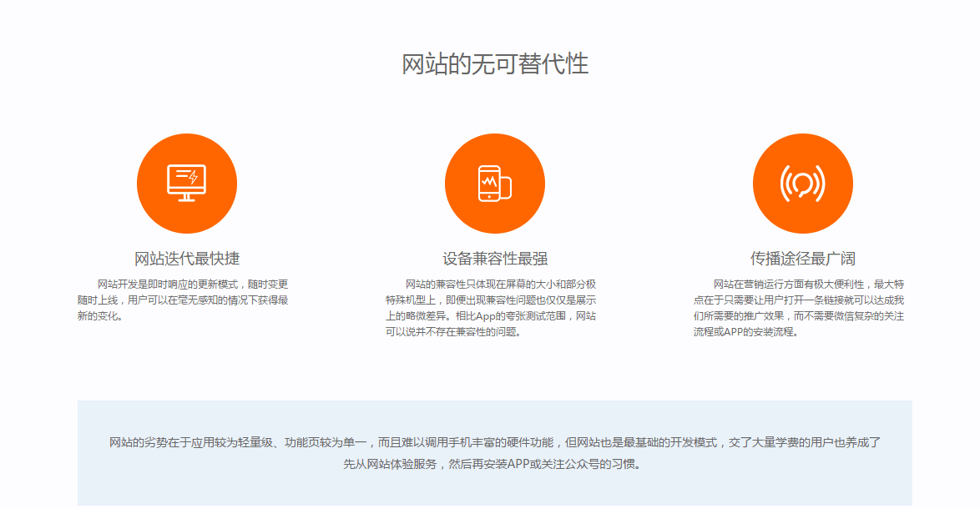
Task: Click the line 可以说并不存在兼容性的问题。
Action: point(452,332)
